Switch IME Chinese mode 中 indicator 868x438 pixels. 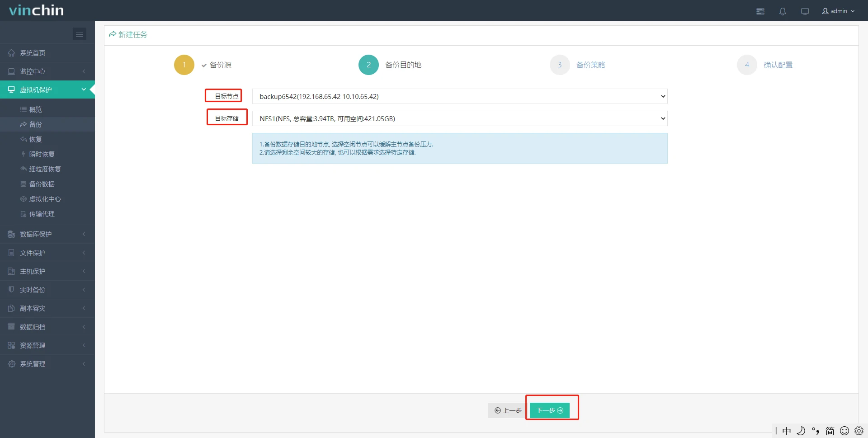coord(787,431)
